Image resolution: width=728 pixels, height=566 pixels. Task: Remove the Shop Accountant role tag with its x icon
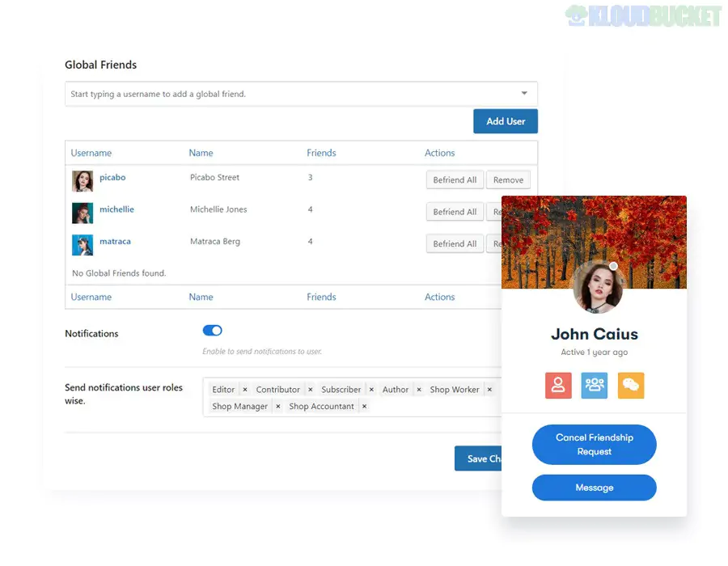(x=363, y=406)
